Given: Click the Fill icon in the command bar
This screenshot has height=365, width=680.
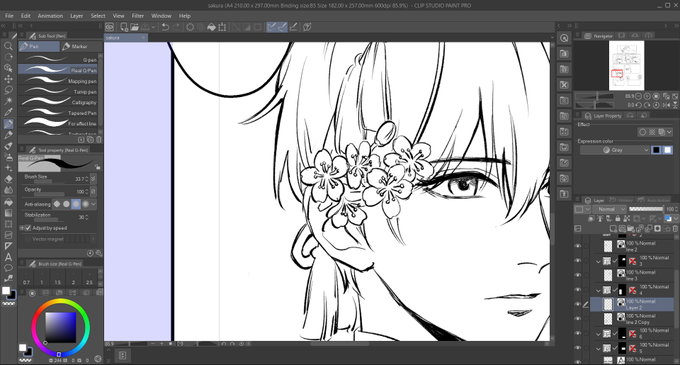Looking at the screenshot, I should click(x=211, y=27).
